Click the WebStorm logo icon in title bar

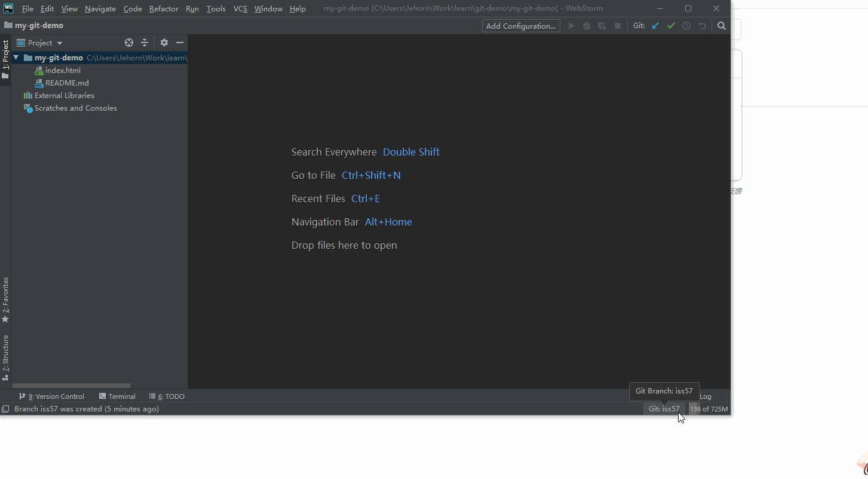[8, 8]
